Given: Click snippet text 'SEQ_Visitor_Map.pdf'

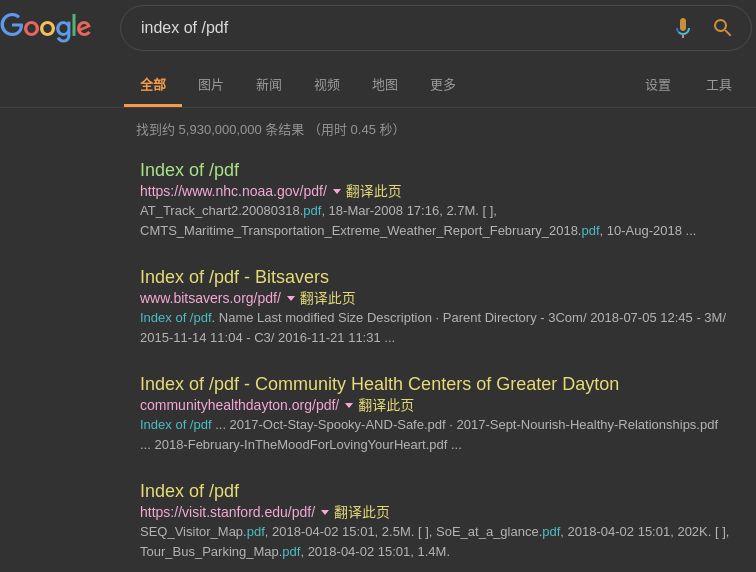Looking at the screenshot, I should click(202, 532).
